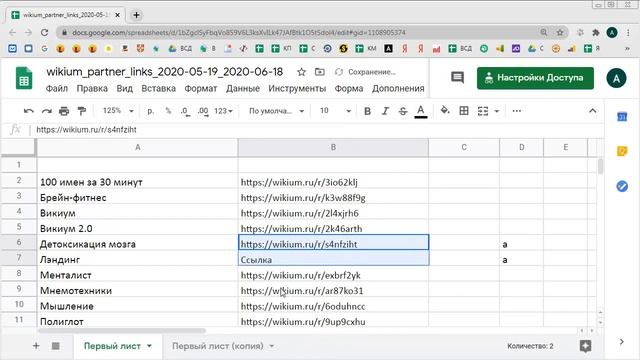Expand the merge cells dropdown arrow

point(497,111)
